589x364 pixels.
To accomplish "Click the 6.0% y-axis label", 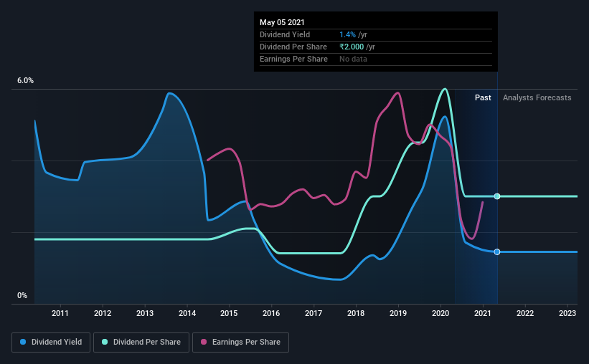I will 25,81.
